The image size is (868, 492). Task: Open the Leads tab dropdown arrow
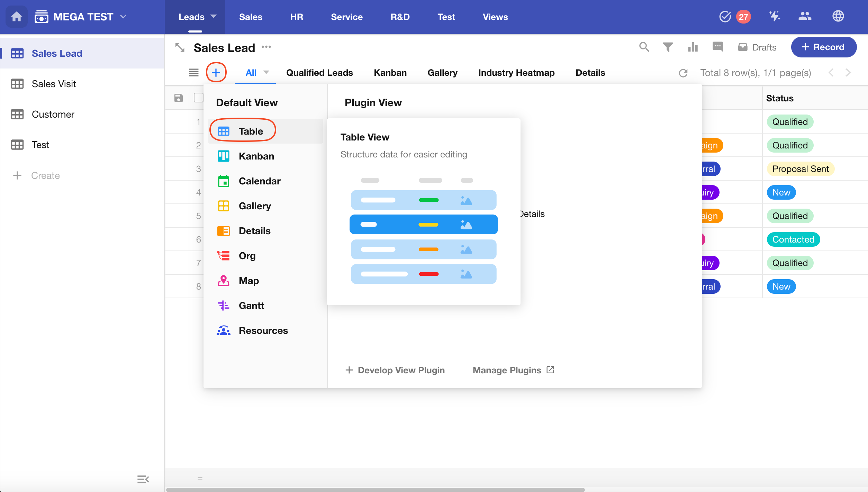pyautogui.click(x=214, y=16)
